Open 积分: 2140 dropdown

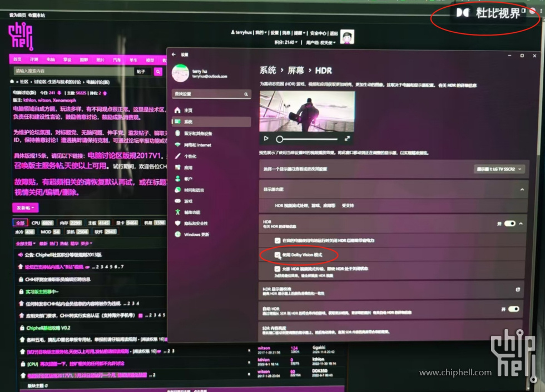pyautogui.click(x=286, y=42)
